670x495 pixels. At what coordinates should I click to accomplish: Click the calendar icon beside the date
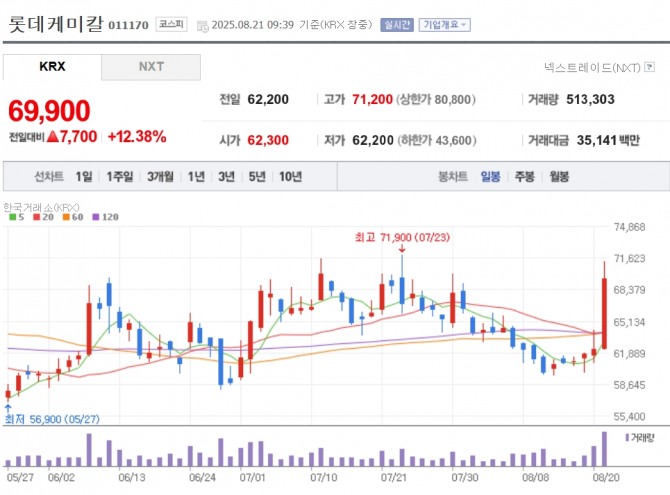(x=202, y=26)
